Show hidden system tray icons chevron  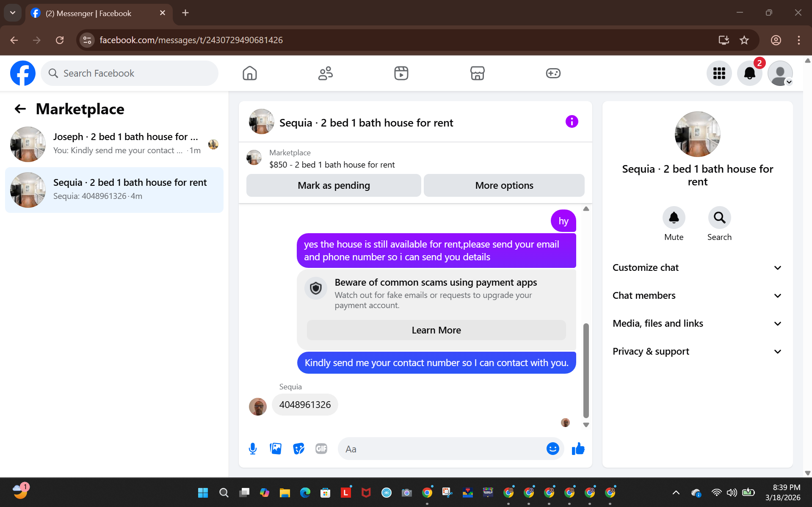(x=676, y=493)
